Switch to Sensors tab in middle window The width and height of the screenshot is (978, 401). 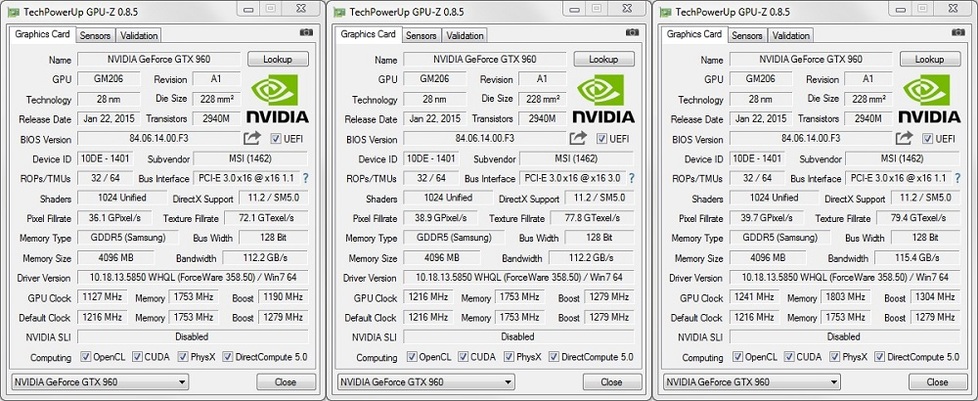point(422,36)
